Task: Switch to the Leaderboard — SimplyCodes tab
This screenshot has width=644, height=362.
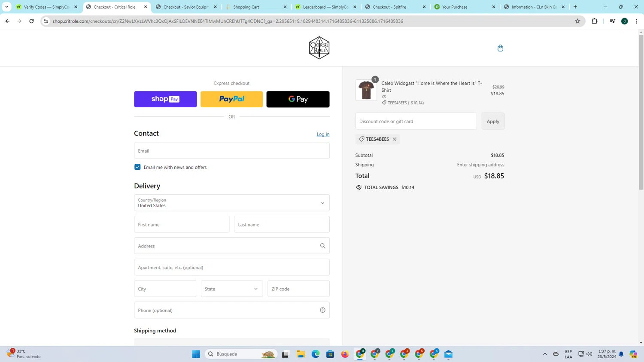Action: (x=326, y=7)
